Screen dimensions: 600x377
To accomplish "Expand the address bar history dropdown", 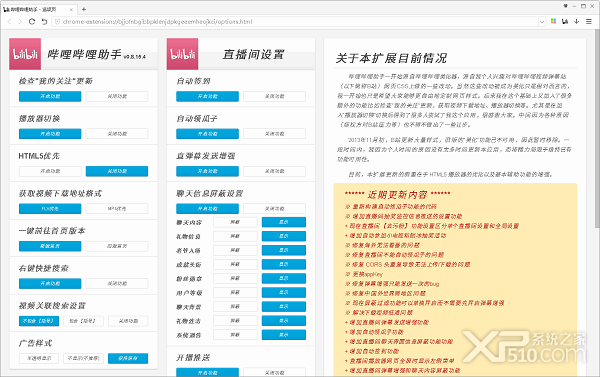I will click(542, 22).
